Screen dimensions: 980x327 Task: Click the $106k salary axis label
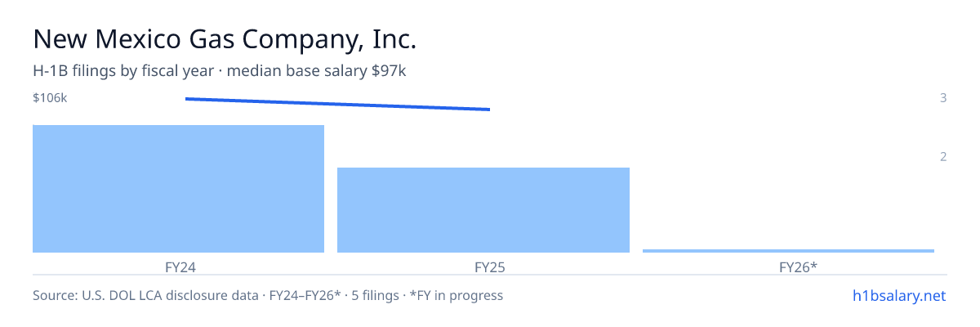coord(50,98)
